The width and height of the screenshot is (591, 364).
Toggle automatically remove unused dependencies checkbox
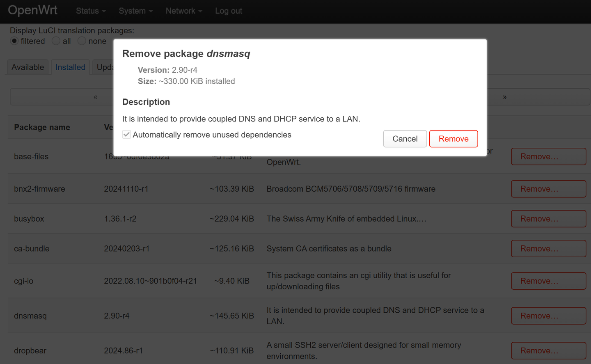pyautogui.click(x=127, y=135)
